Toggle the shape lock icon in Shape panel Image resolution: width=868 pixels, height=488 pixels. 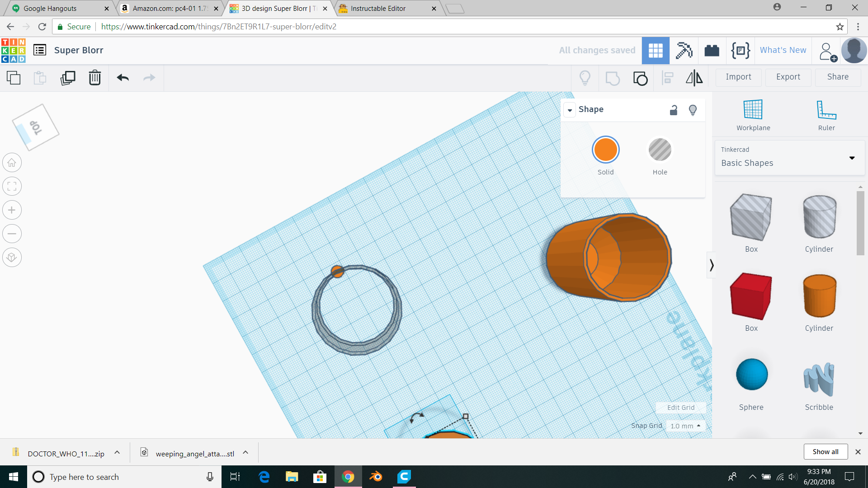click(x=674, y=110)
